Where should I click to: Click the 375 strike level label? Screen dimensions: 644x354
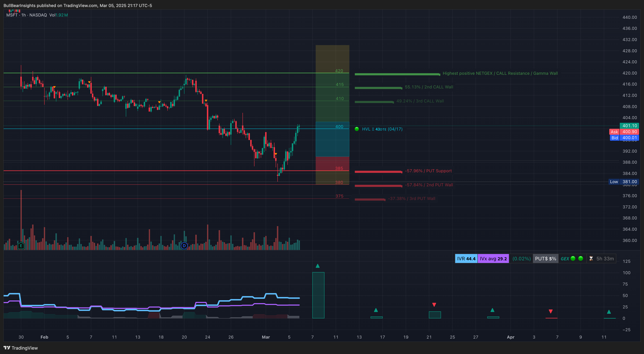click(x=339, y=196)
